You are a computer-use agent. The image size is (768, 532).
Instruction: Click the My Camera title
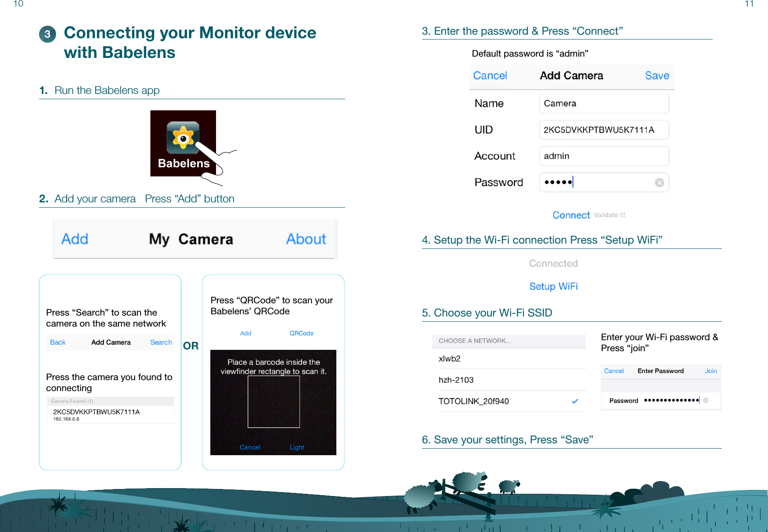191,239
